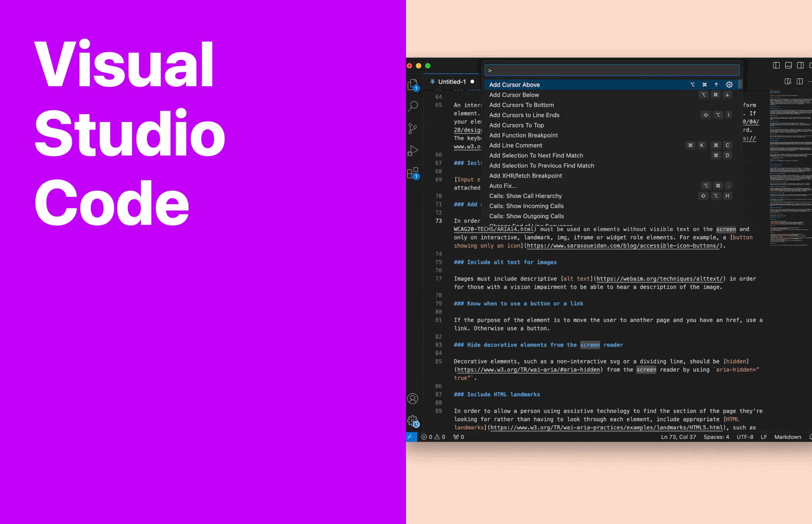Image resolution: width=812 pixels, height=524 pixels.
Task: Open the Source Control view
Action: (413, 128)
